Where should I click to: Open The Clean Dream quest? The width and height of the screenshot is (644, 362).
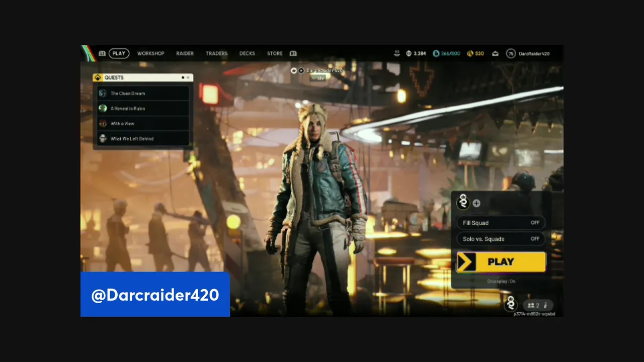143,93
